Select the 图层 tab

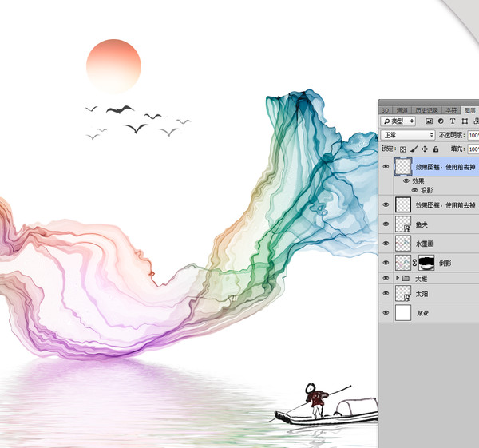[x=470, y=110]
